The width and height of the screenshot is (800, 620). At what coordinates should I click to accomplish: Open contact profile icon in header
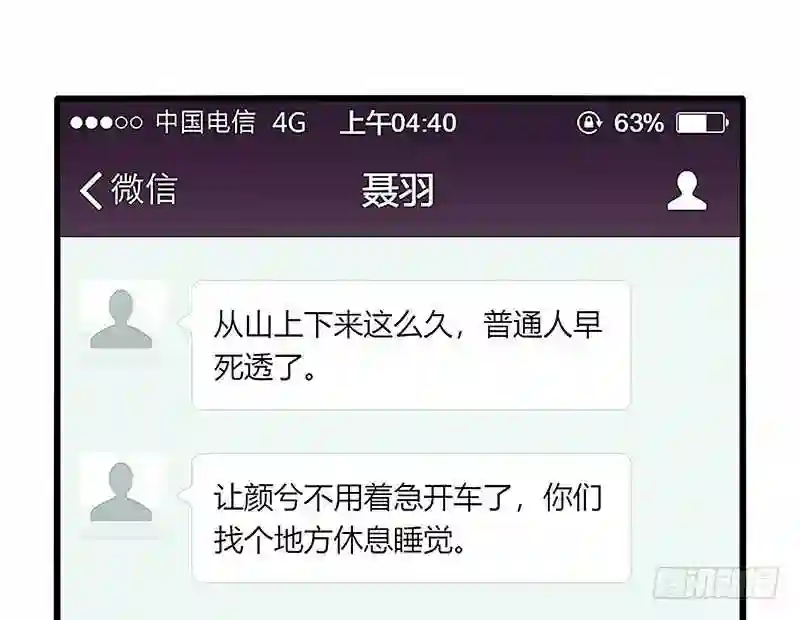tap(687, 190)
